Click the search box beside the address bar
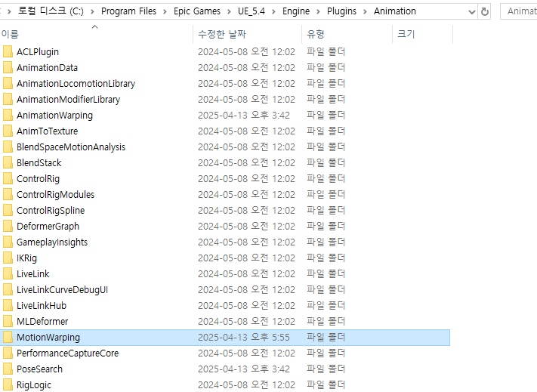The height and width of the screenshot is (392, 537). click(519, 11)
